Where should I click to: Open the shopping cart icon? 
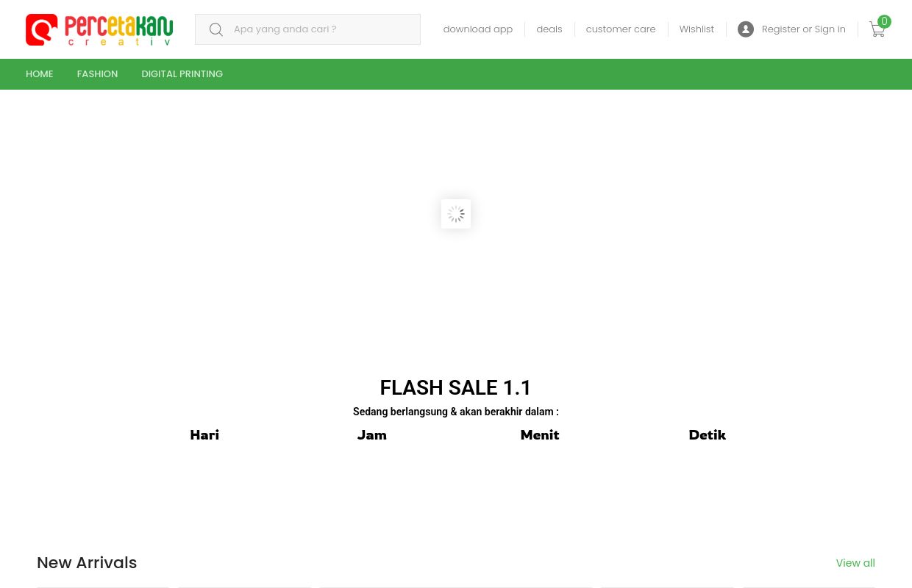point(877,29)
